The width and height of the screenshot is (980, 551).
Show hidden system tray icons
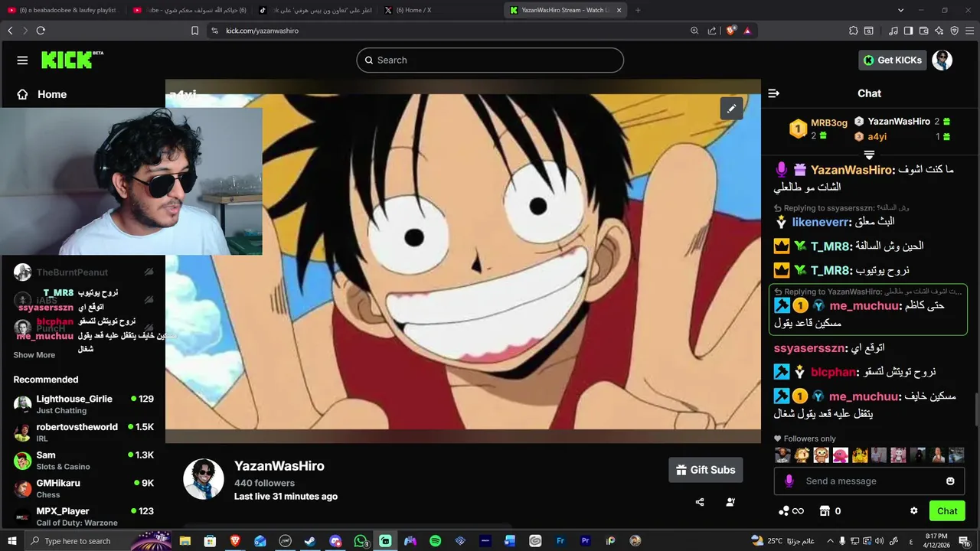[x=830, y=541]
